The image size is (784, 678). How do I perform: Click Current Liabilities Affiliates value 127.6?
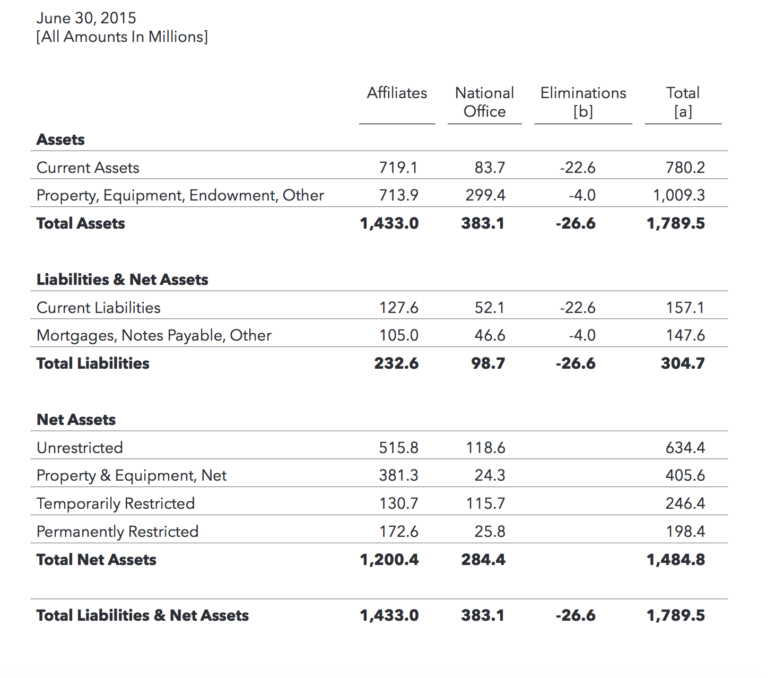(398, 308)
